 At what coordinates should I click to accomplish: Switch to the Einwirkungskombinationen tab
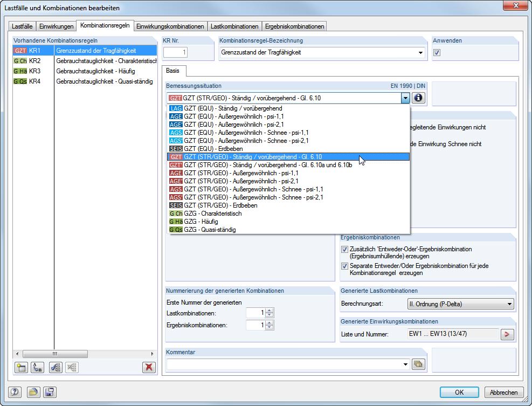(170, 26)
